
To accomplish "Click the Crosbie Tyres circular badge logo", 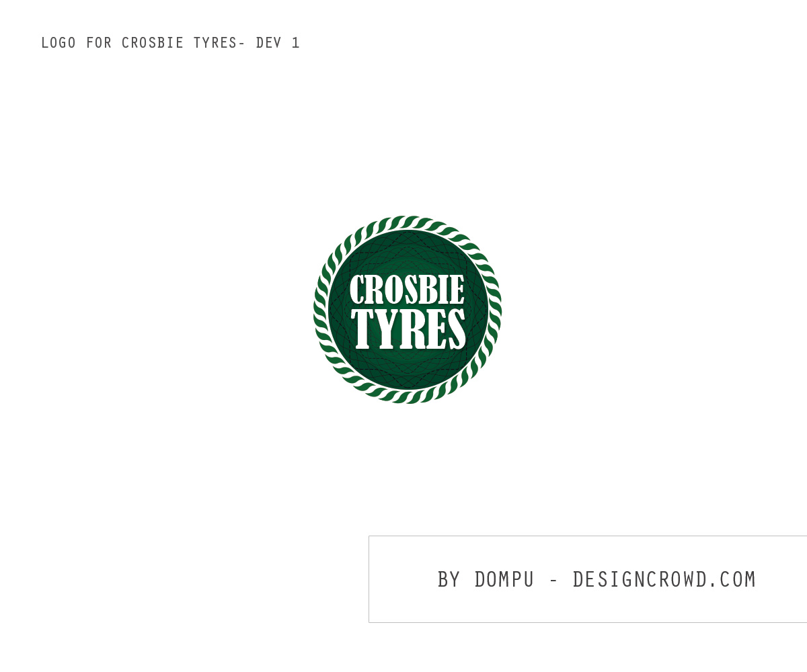I will tap(408, 310).
